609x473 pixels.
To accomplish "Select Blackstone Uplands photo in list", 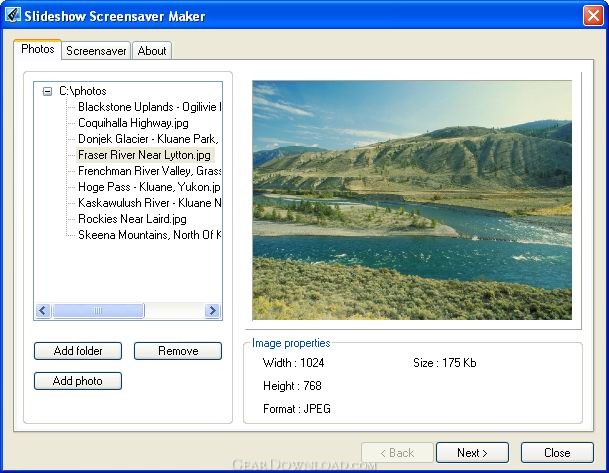I will 149,107.
